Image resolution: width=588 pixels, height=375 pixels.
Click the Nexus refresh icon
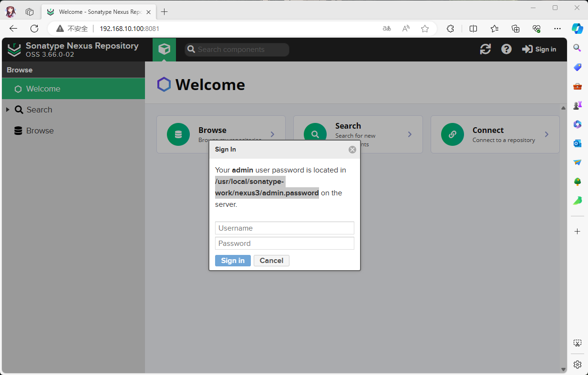pos(485,49)
